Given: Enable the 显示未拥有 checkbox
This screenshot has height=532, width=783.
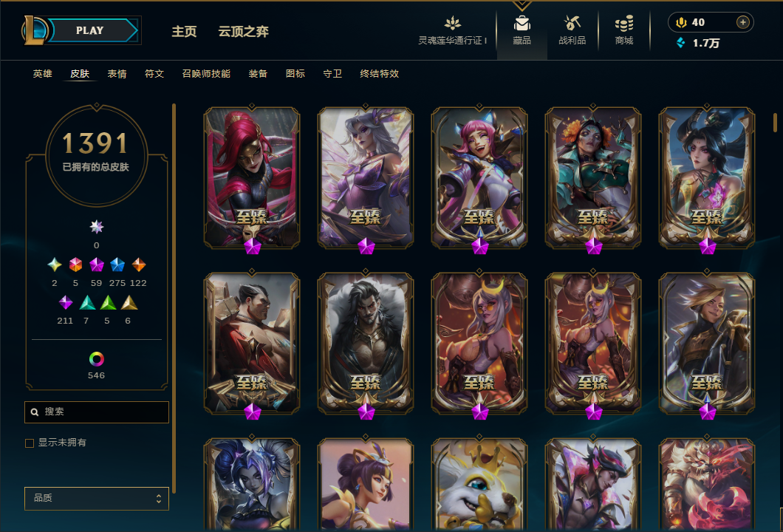Looking at the screenshot, I should [30, 443].
